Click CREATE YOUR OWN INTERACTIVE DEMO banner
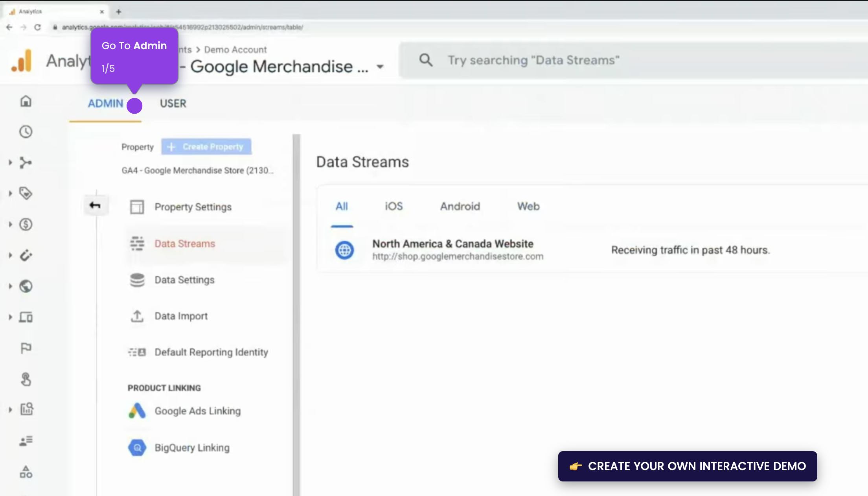 687,466
